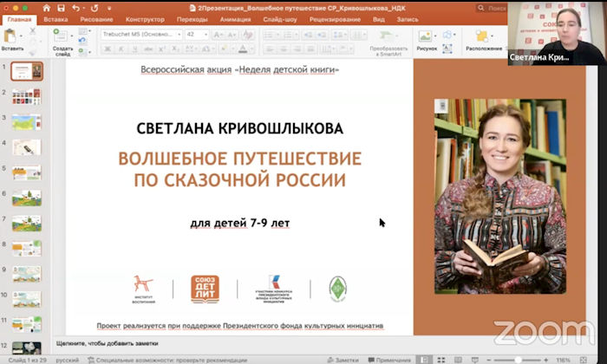Viewport: 607px width, 364px height.
Task: Click font color A swatch
Action: pyautogui.click(x=243, y=49)
